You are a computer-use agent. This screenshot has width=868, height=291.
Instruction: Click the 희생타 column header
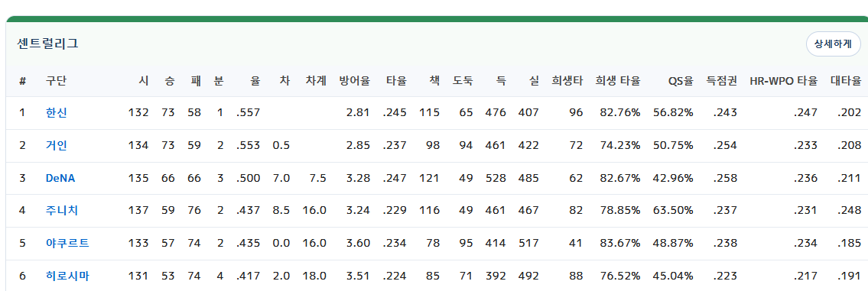(x=567, y=81)
